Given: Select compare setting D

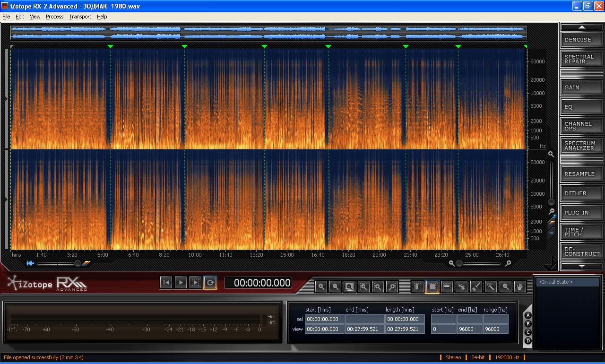Looking at the screenshot, I should click(x=528, y=341).
